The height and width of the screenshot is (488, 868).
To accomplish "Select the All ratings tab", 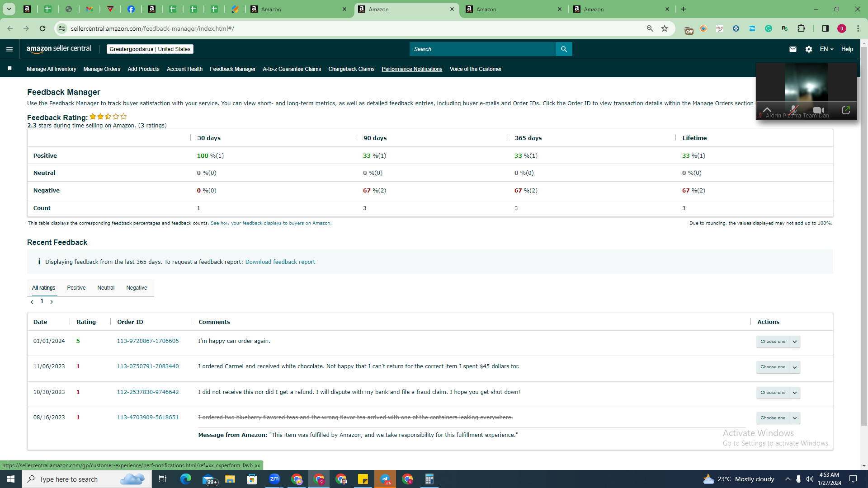I will point(44,288).
